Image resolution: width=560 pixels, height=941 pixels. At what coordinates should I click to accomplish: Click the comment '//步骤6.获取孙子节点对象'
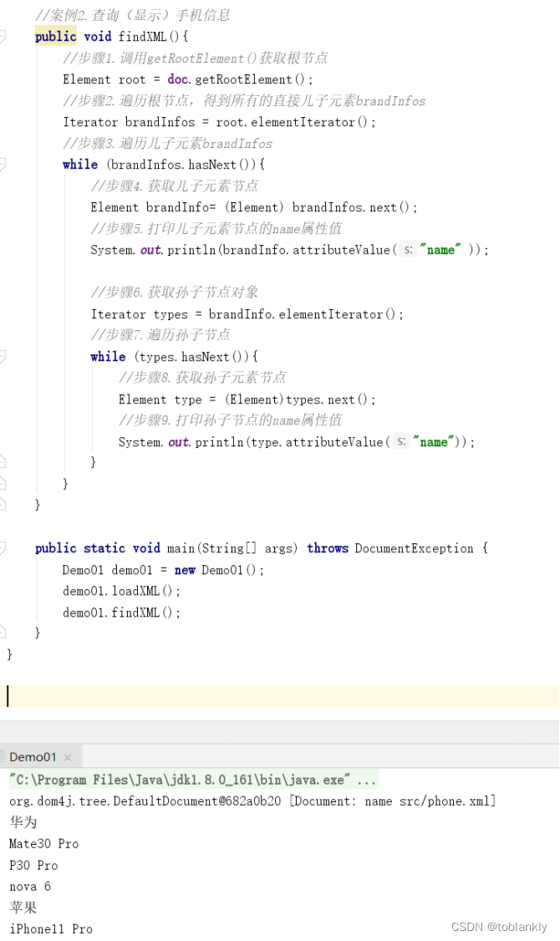174,292
